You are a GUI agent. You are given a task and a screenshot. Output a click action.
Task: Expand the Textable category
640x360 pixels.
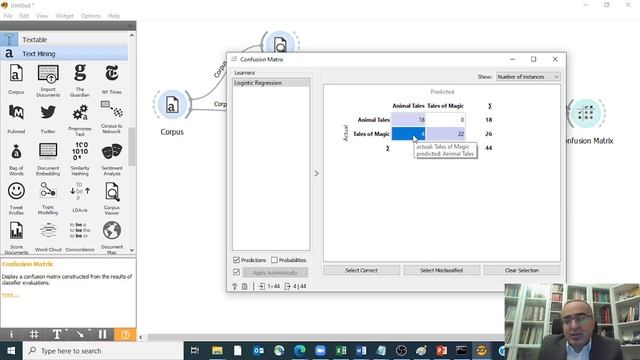(64, 40)
